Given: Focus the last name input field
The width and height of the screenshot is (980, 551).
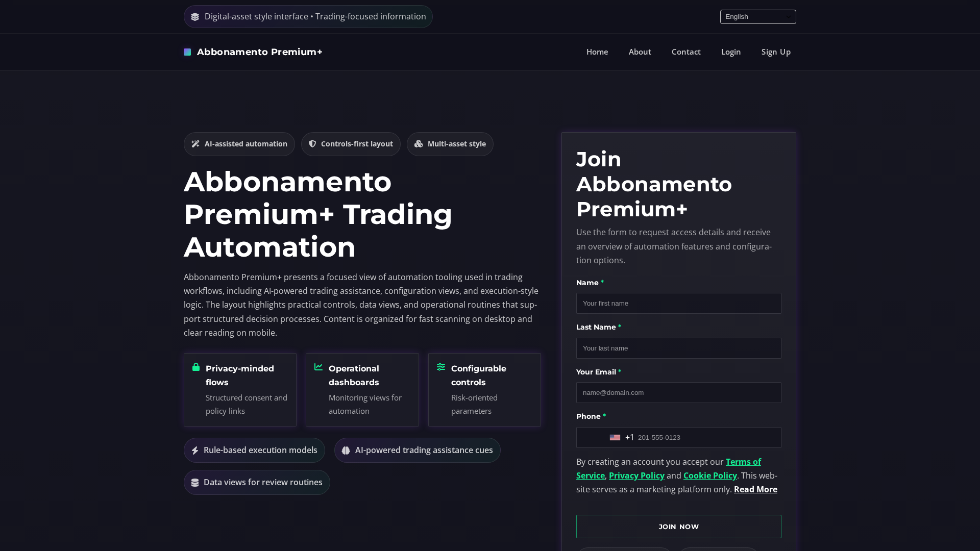Looking at the screenshot, I should click(x=679, y=348).
